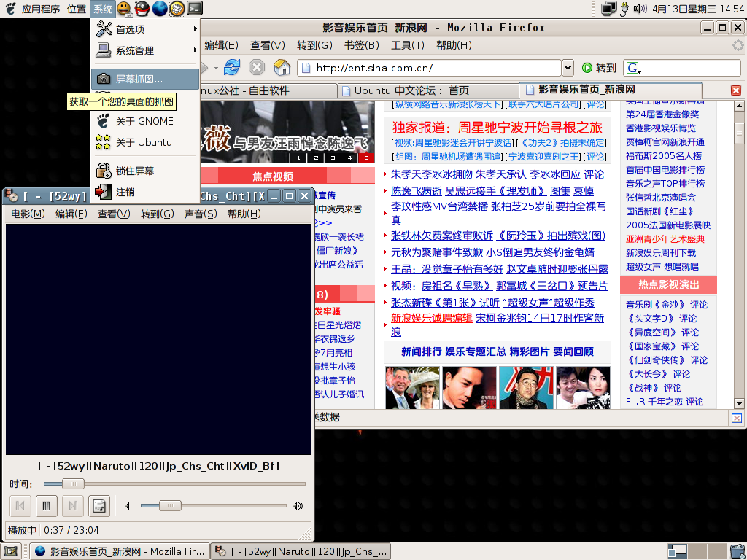This screenshot has height=560, width=747.
Task: Open the trash icon in bottom panel
Action: point(737,551)
